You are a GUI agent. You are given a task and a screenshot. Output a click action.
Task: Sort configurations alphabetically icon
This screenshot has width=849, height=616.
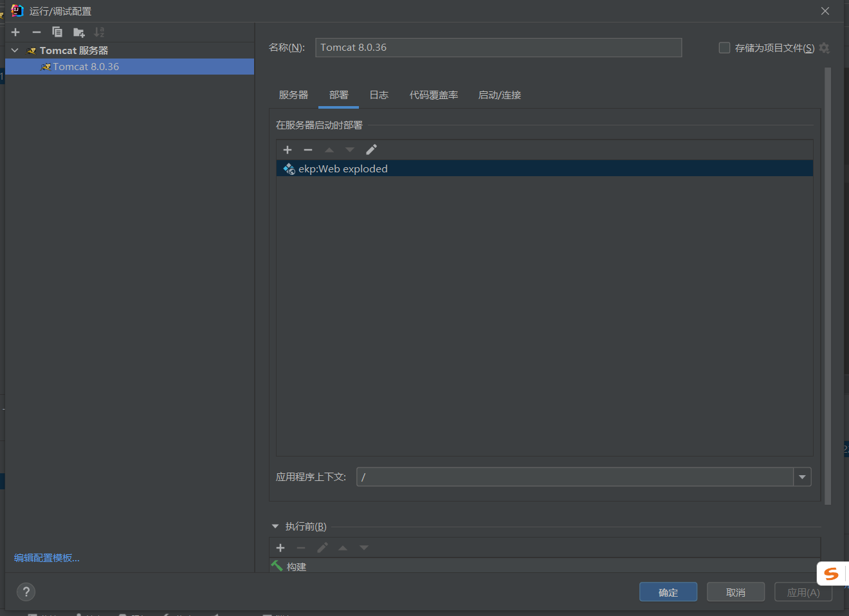(x=99, y=32)
